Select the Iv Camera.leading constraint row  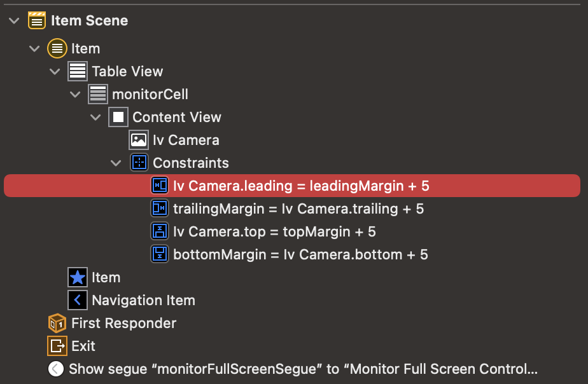click(301, 186)
